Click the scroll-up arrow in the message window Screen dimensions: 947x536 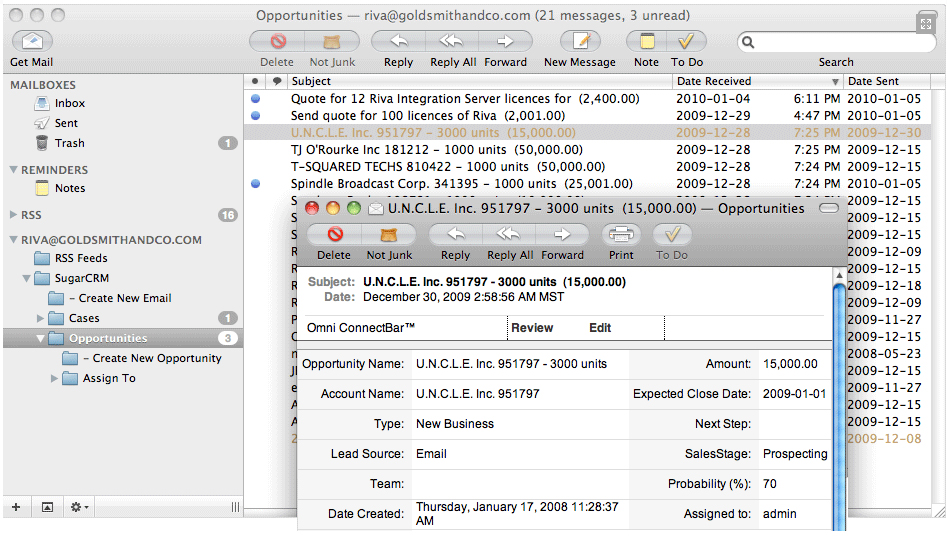click(839, 276)
